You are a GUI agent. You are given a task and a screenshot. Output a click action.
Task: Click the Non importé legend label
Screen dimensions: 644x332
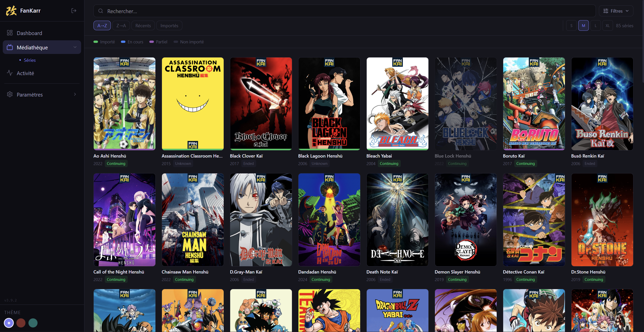(x=192, y=42)
